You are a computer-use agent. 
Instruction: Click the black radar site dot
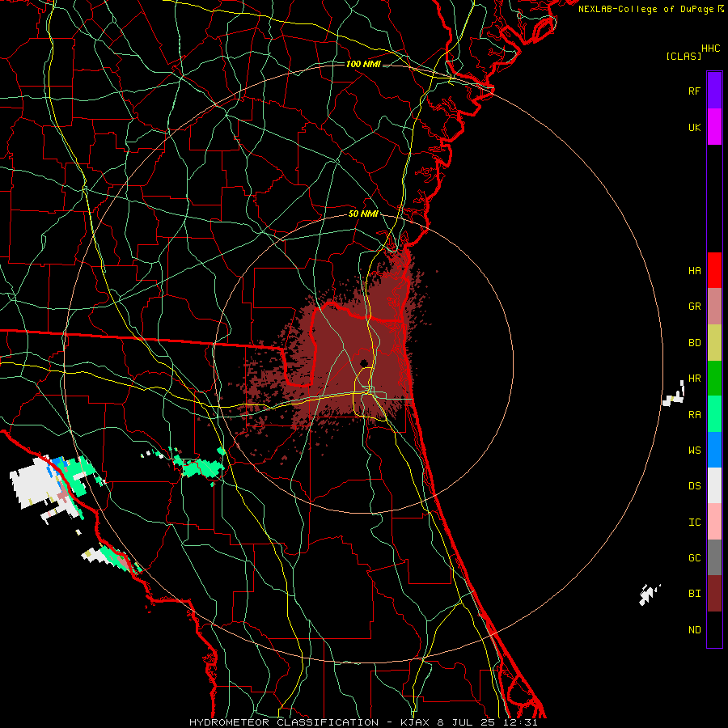pyautogui.click(x=364, y=363)
